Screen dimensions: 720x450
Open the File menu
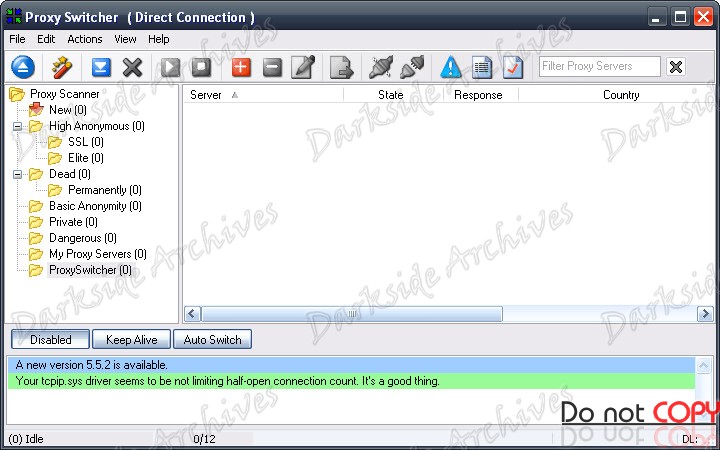coord(17,39)
